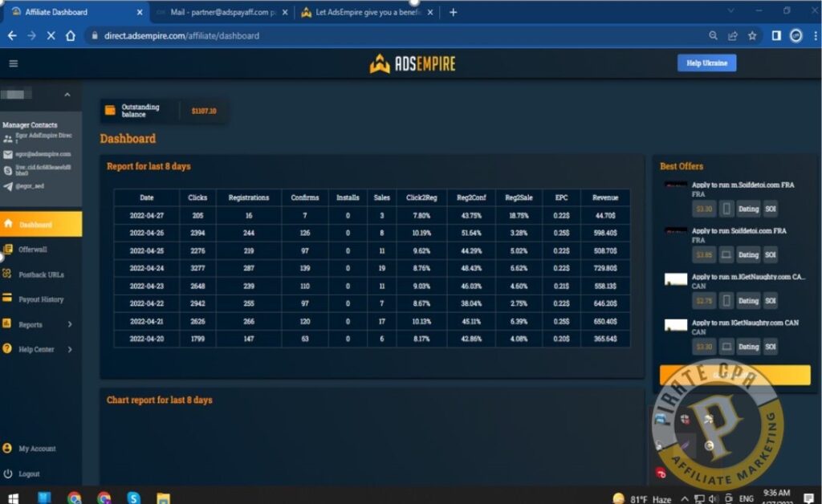The width and height of the screenshot is (822, 504).
Task: Click the Reports sidebar icon
Action: click(x=6, y=323)
